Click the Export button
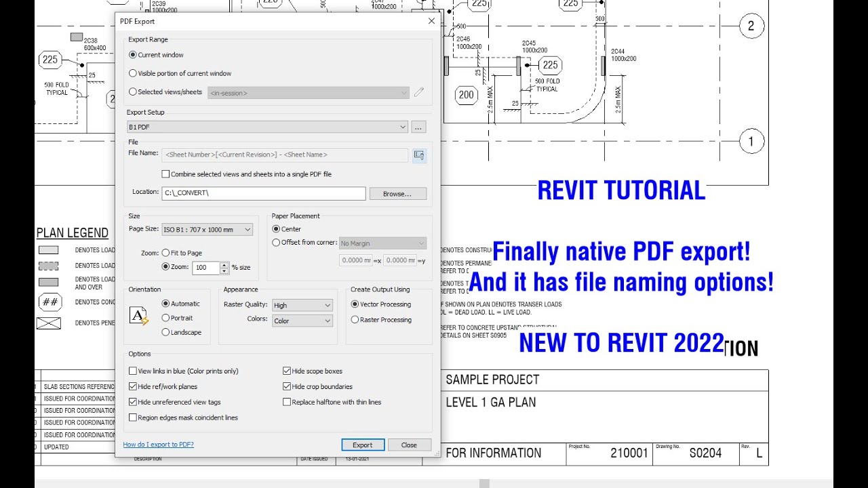The width and height of the screenshot is (868, 488). tap(363, 445)
